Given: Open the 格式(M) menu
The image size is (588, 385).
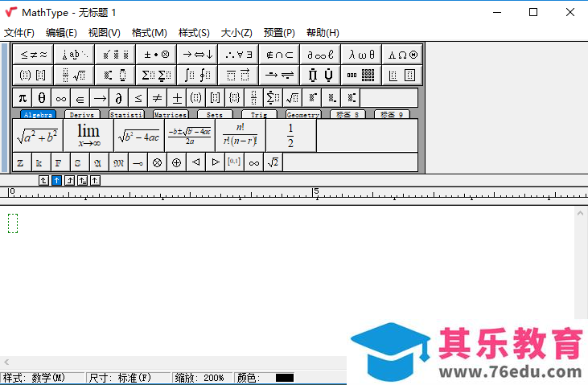Looking at the screenshot, I should pyautogui.click(x=150, y=33).
